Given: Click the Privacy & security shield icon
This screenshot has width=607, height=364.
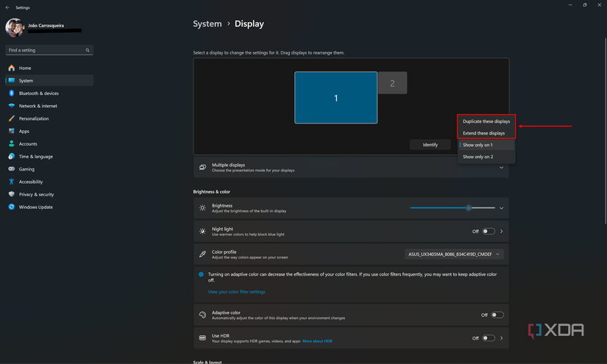Looking at the screenshot, I should (x=12, y=194).
